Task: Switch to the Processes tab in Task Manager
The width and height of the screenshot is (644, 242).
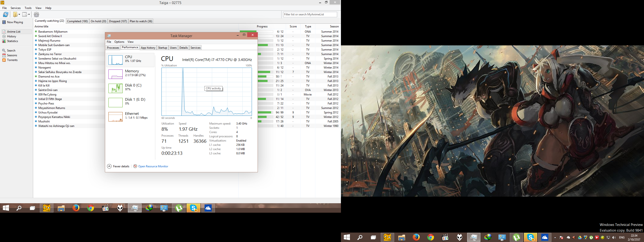Action: click(113, 48)
